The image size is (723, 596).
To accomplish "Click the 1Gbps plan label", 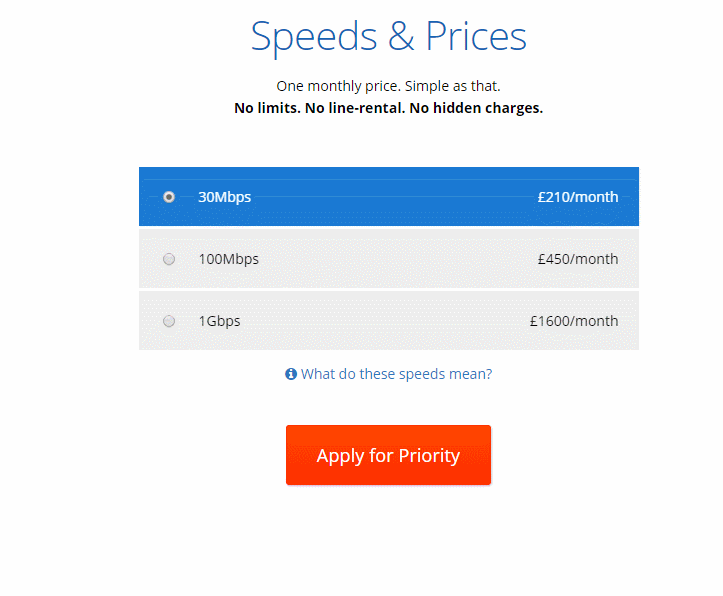I will (x=219, y=321).
